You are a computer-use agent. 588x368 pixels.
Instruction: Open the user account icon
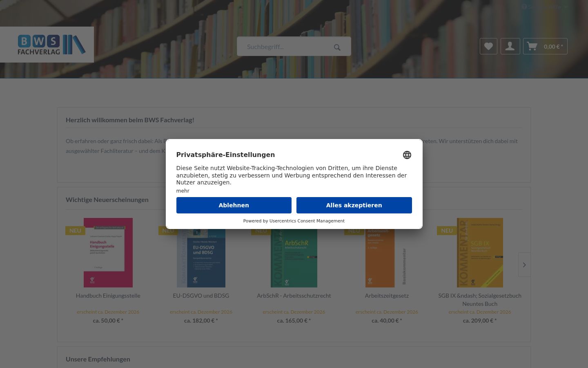pyautogui.click(x=510, y=46)
